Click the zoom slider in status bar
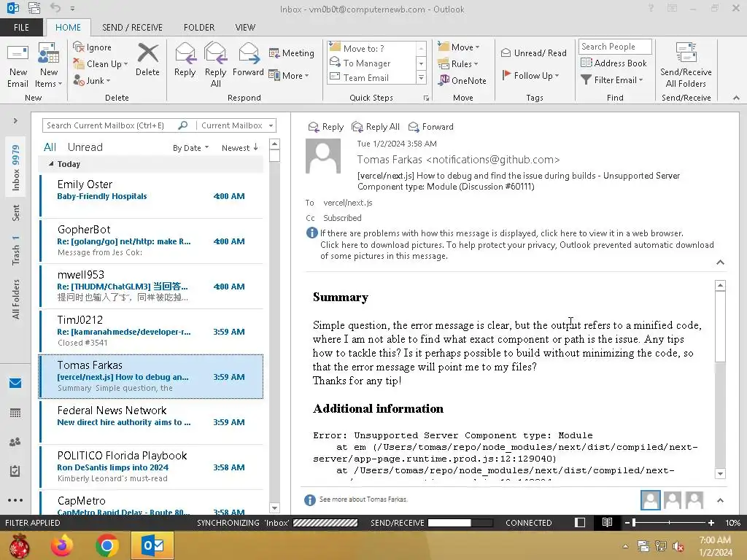This screenshot has height=560, width=747. (669, 522)
